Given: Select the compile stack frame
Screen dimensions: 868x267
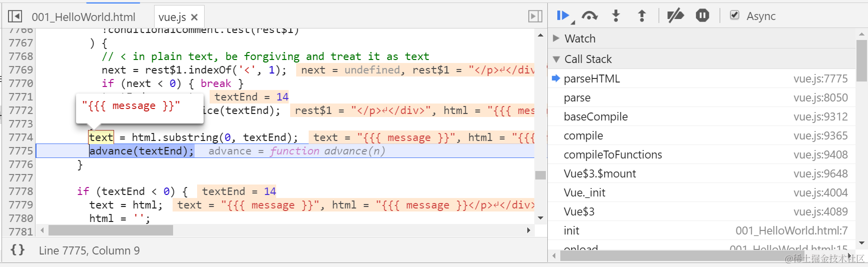Looking at the screenshot, I should [x=701, y=135].
